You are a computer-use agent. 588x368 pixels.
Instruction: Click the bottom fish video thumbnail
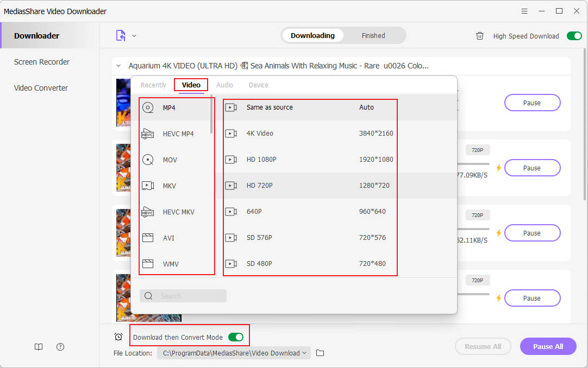149,298
